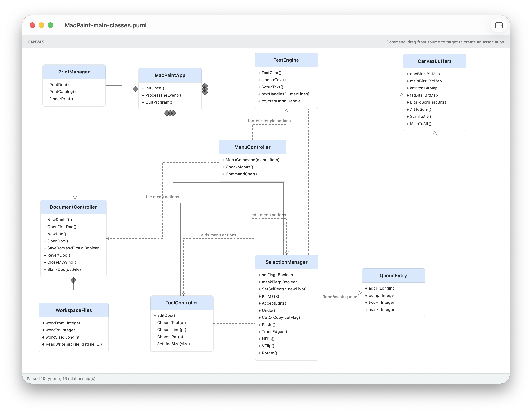This screenshot has width=532, height=413.
Task: Click the MainToAlt() method
Action: coord(419,124)
